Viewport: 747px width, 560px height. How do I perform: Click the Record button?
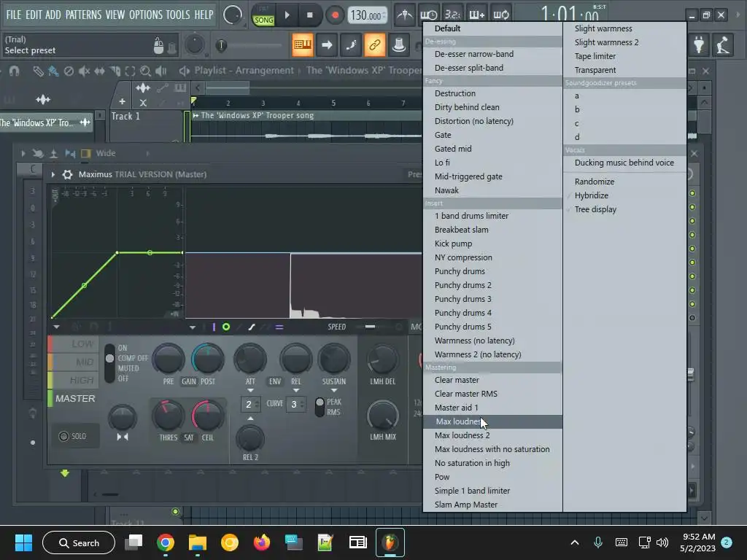(x=335, y=15)
